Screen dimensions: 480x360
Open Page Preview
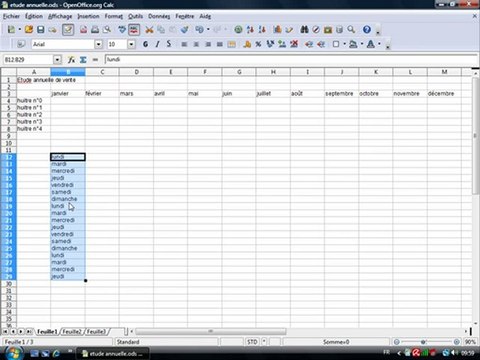click(x=107, y=30)
